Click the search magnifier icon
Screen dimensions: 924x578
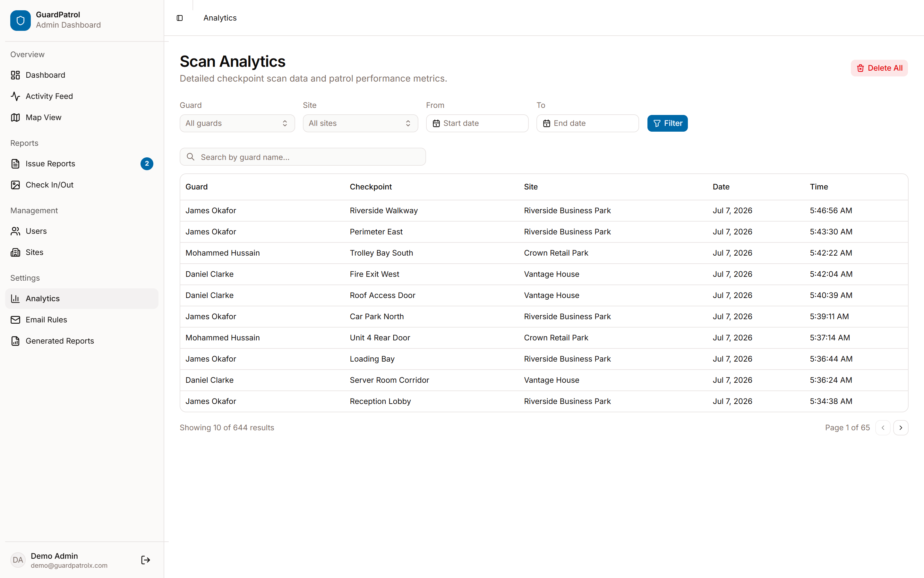pyautogui.click(x=191, y=157)
